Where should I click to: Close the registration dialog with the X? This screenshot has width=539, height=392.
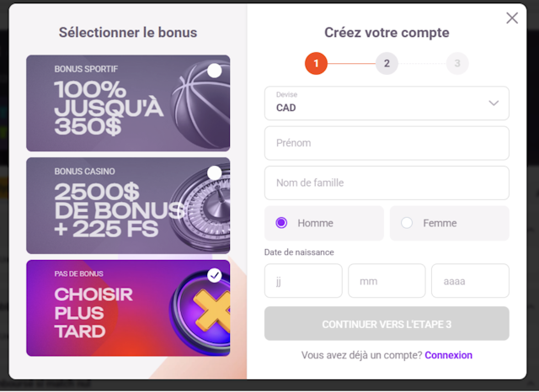pos(512,18)
